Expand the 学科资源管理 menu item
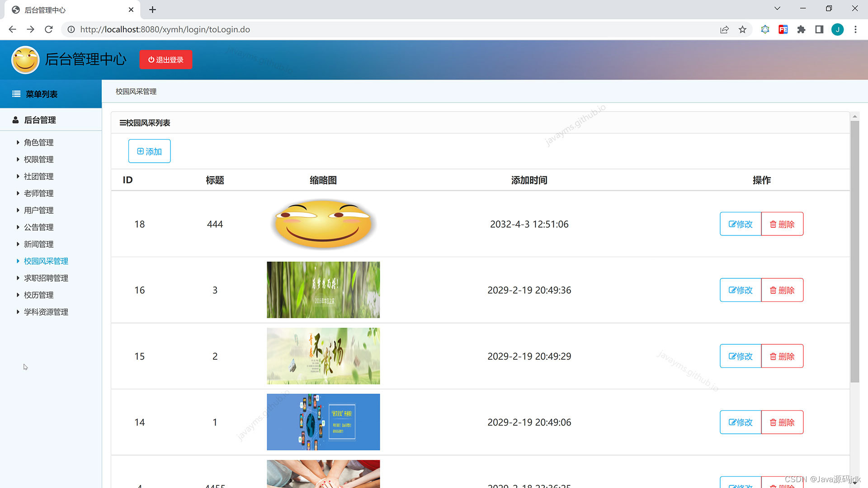This screenshot has height=488, width=868. pyautogui.click(x=46, y=312)
